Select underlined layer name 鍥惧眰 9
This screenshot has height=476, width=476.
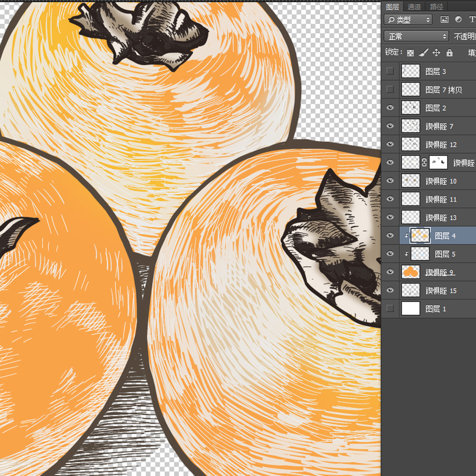[440, 272]
